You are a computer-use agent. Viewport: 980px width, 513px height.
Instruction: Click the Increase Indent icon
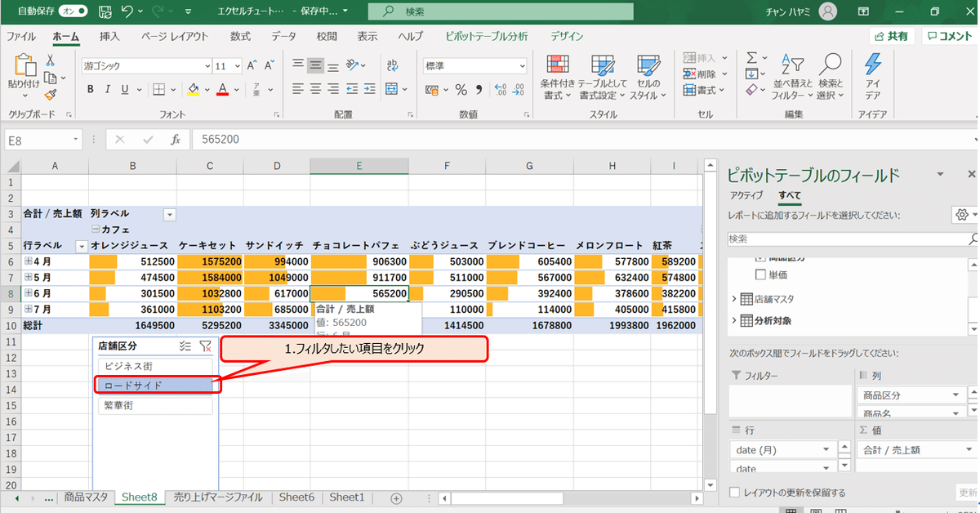coord(372,89)
